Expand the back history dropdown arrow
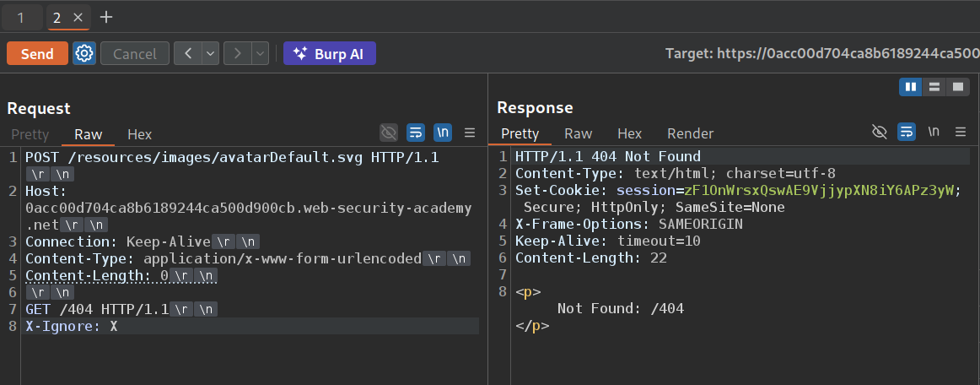The image size is (980, 385). (210, 53)
